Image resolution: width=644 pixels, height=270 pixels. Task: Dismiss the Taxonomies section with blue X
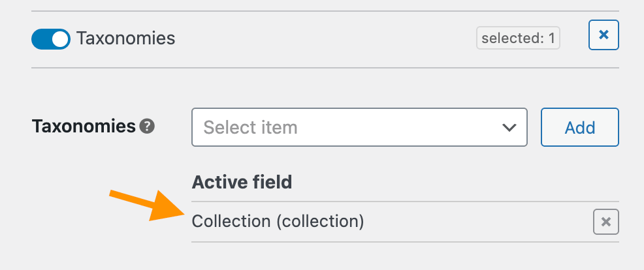click(604, 35)
